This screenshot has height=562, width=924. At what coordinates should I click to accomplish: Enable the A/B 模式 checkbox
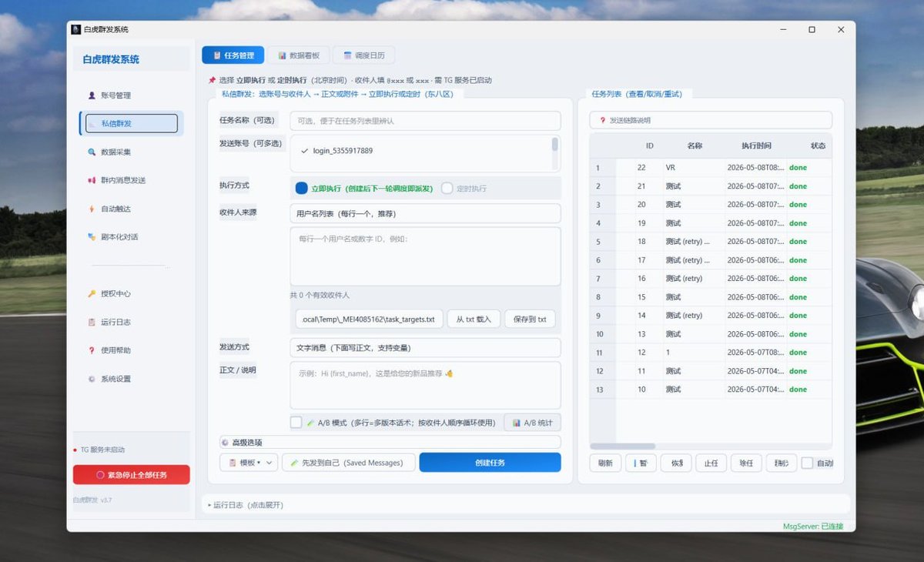coord(296,423)
